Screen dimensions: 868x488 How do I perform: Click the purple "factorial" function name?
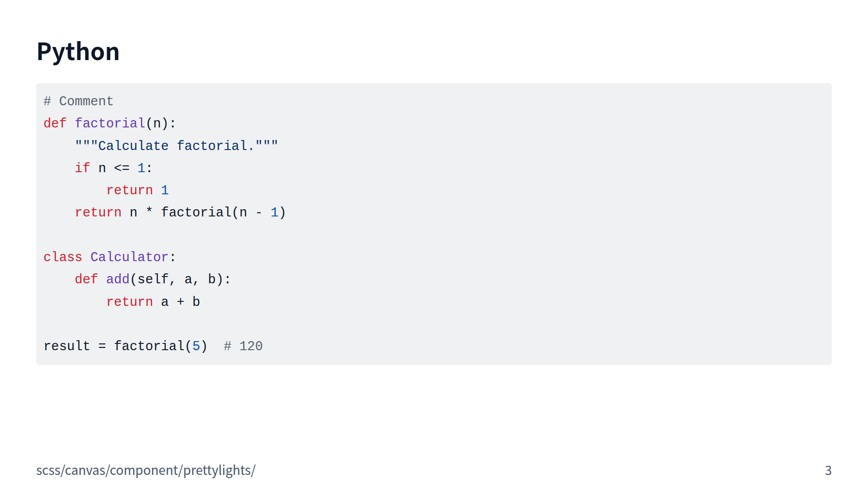coord(110,123)
